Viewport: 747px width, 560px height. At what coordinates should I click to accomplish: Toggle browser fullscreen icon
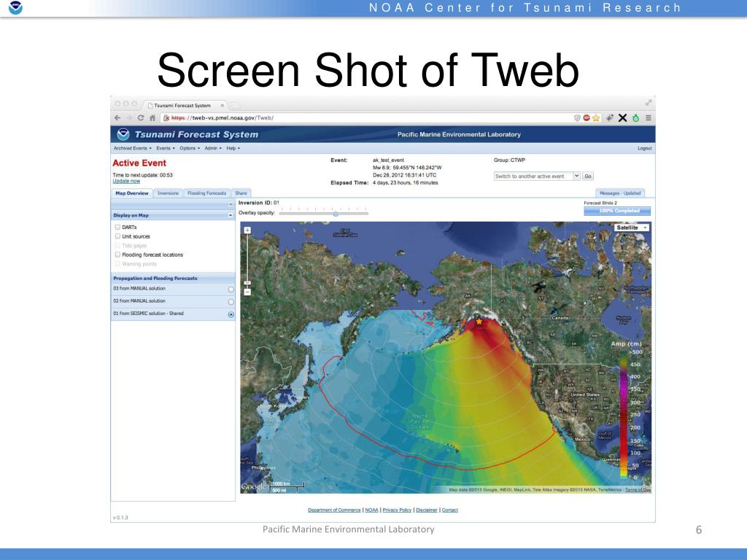pos(649,103)
